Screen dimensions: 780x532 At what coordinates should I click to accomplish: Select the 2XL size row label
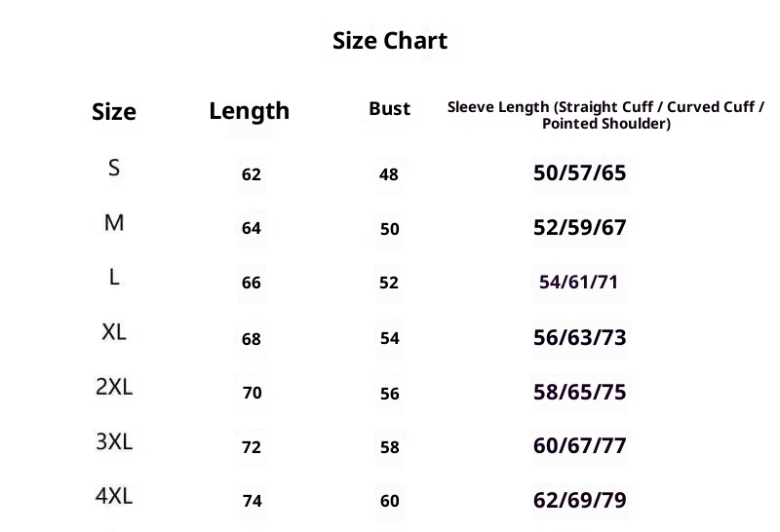[114, 387]
